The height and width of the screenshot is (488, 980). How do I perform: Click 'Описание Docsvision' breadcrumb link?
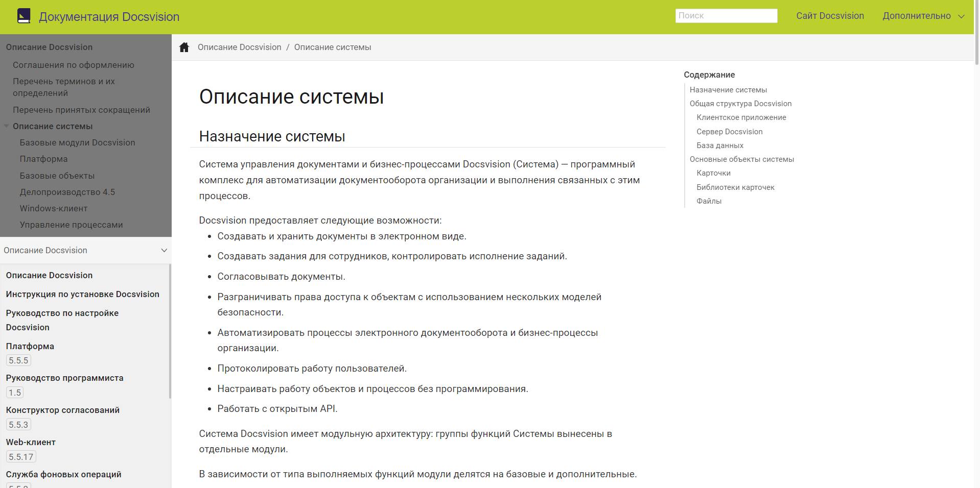[239, 47]
